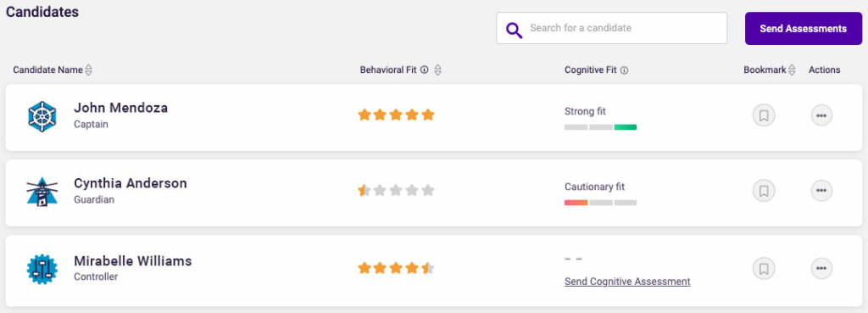Click Mirabelle Williams' Controller gear icon
The image size is (868, 313).
(x=42, y=269)
